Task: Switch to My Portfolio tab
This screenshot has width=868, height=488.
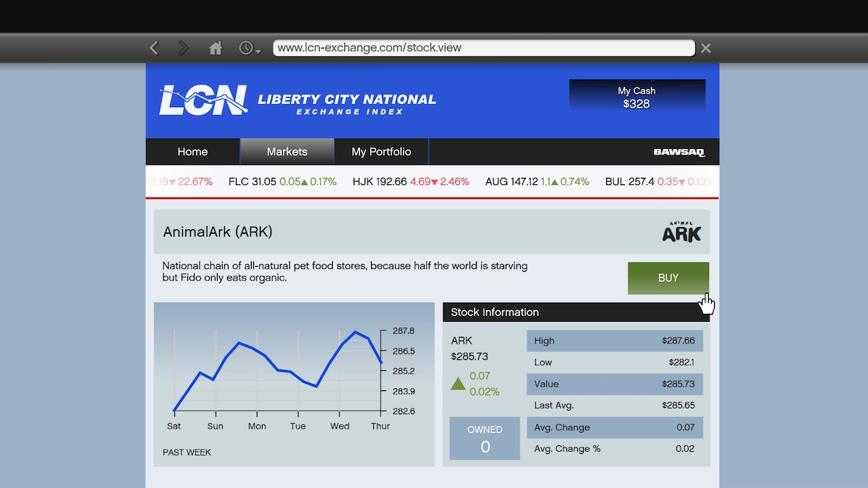Action: tap(381, 152)
